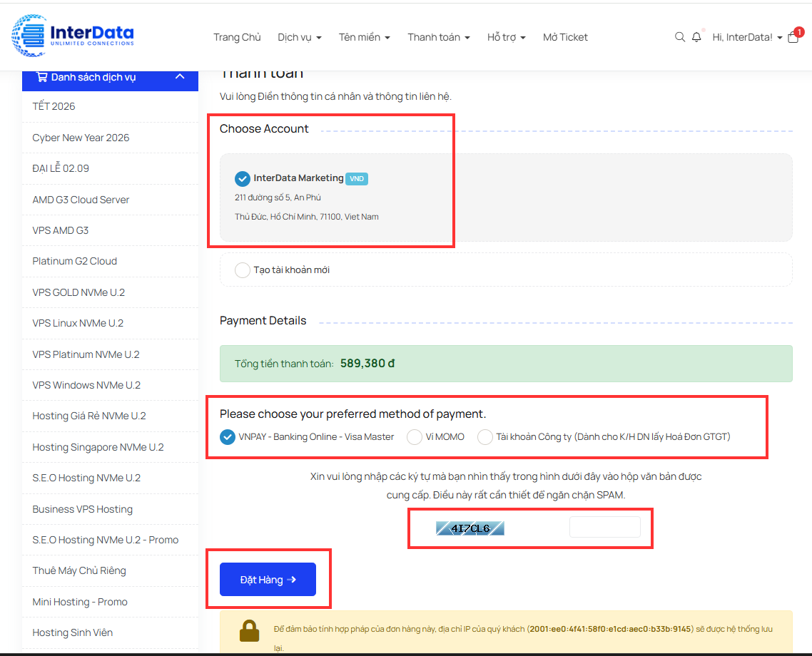
Task: Open VPS AMD G3 link
Action: pyautogui.click(x=61, y=230)
